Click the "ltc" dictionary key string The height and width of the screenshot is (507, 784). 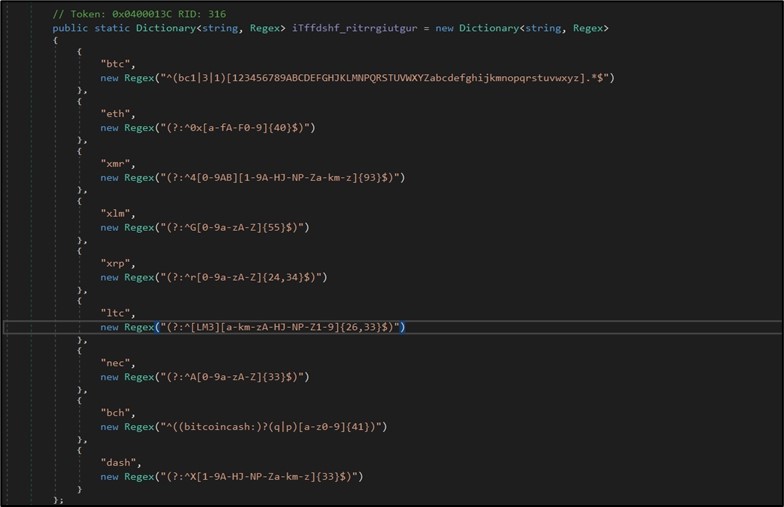(x=113, y=313)
